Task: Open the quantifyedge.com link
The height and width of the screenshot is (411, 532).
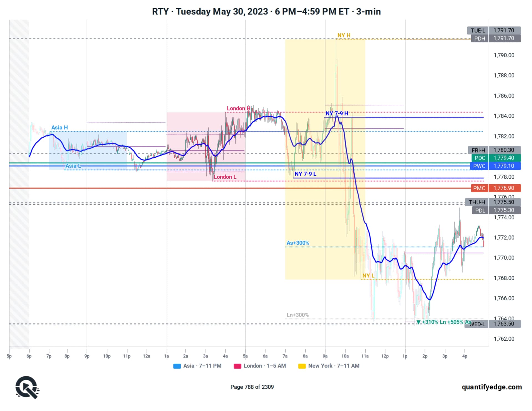Action: click(492, 387)
